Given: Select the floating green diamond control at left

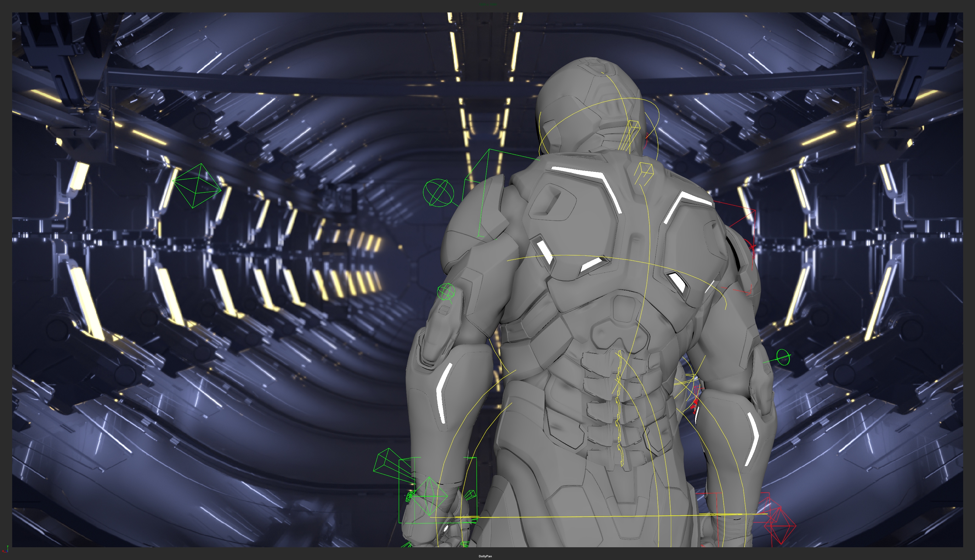Looking at the screenshot, I should pos(197,185).
